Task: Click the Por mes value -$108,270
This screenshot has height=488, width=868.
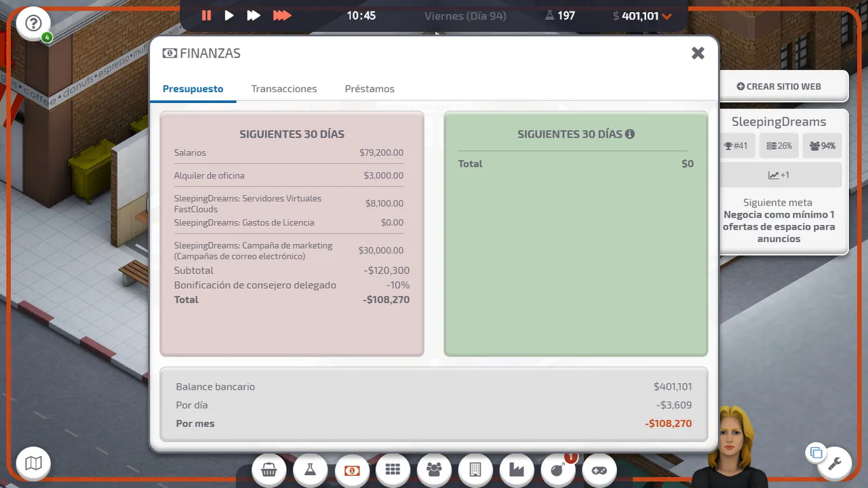Action: click(669, 424)
